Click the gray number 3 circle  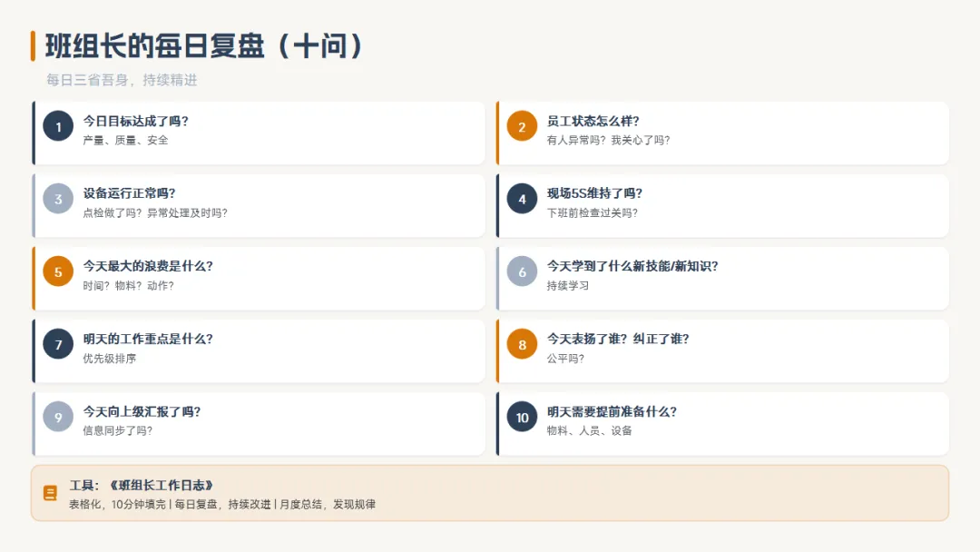[x=58, y=200]
